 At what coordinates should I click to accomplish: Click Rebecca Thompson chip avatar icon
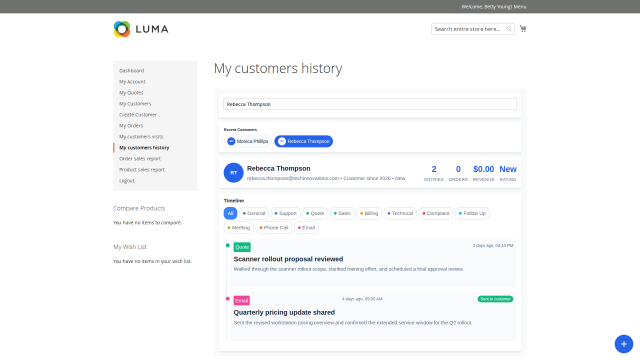point(282,141)
